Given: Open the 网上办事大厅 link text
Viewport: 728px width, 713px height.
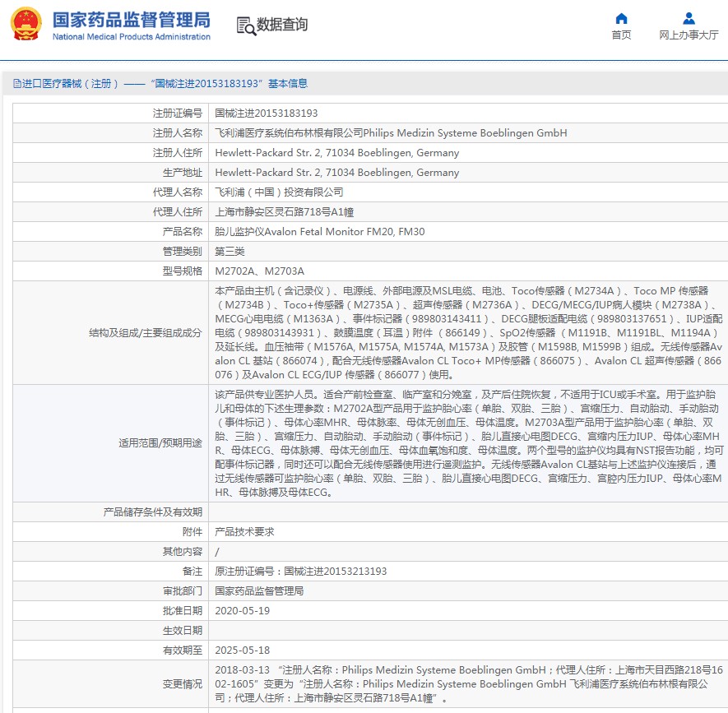Looking at the screenshot, I should (x=689, y=35).
